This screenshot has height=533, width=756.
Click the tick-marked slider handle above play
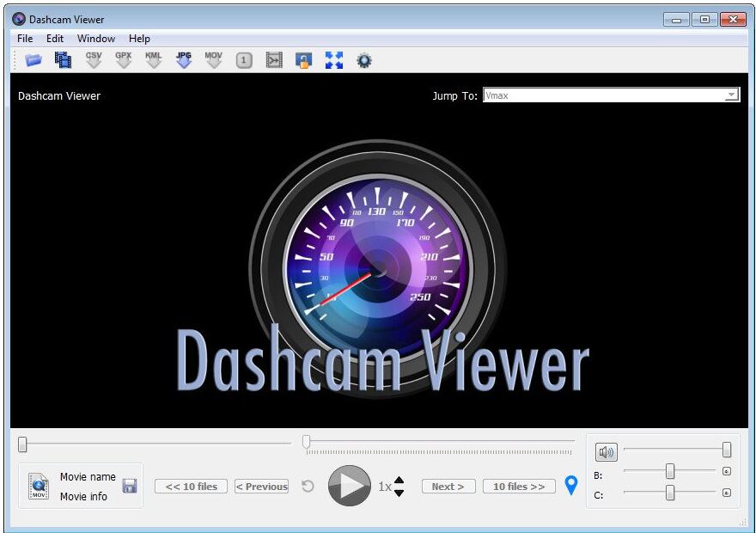[306, 441]
